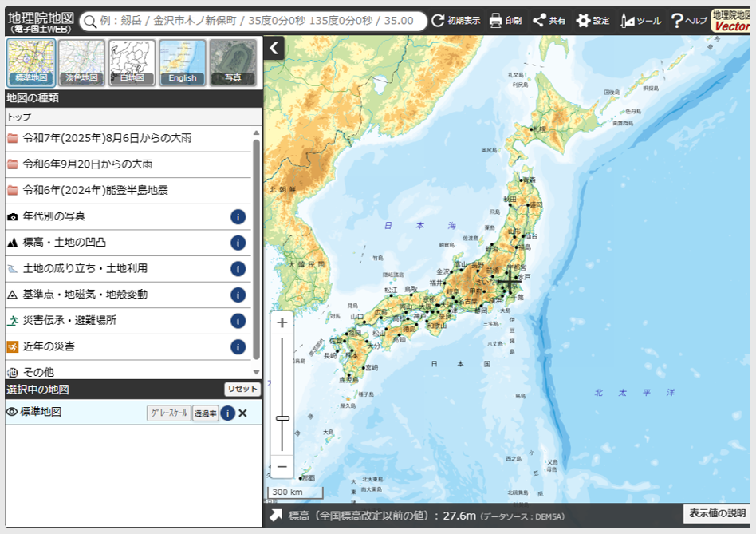756x534 pixels.
Task: Zoom out with the minus button
Action: (282, 467)
